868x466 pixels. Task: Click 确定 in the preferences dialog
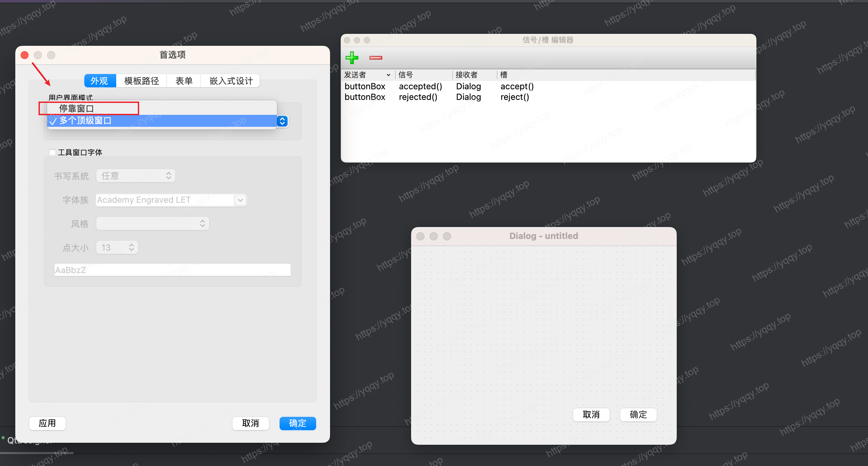(x=297, y=423)
